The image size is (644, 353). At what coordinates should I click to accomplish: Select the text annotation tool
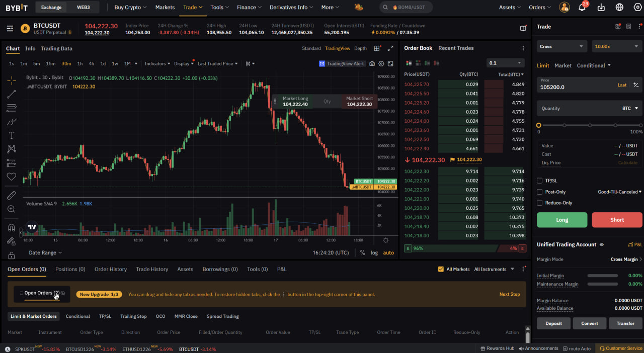coord(11,135)
